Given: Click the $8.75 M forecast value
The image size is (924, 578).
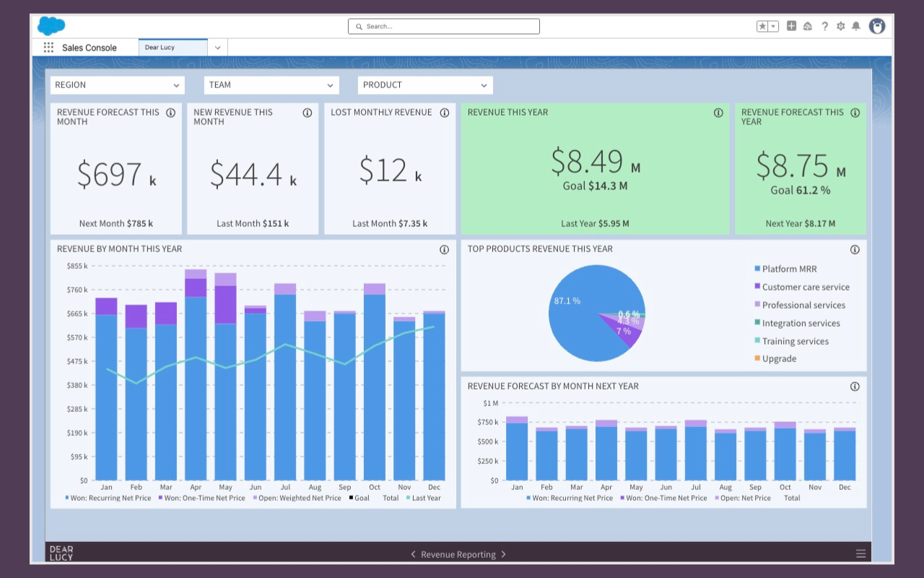Looking at the screenshot, I should [801, 165].
